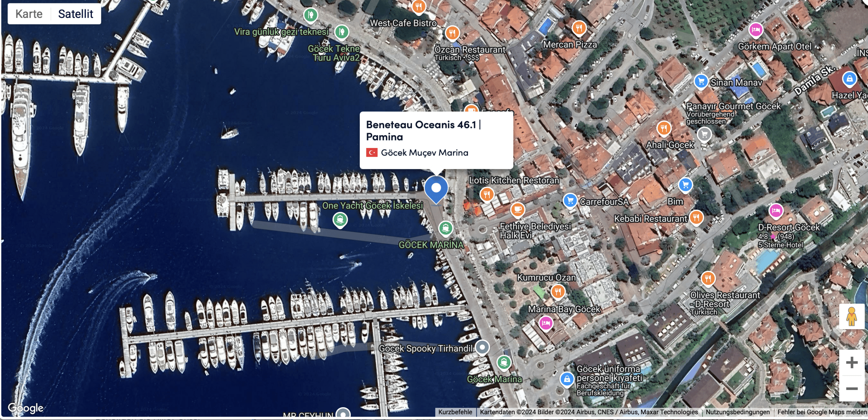The image size is (868, 420).
Task: Click the Kebabi Restaurant fork icon
Action: coord(696,217)
